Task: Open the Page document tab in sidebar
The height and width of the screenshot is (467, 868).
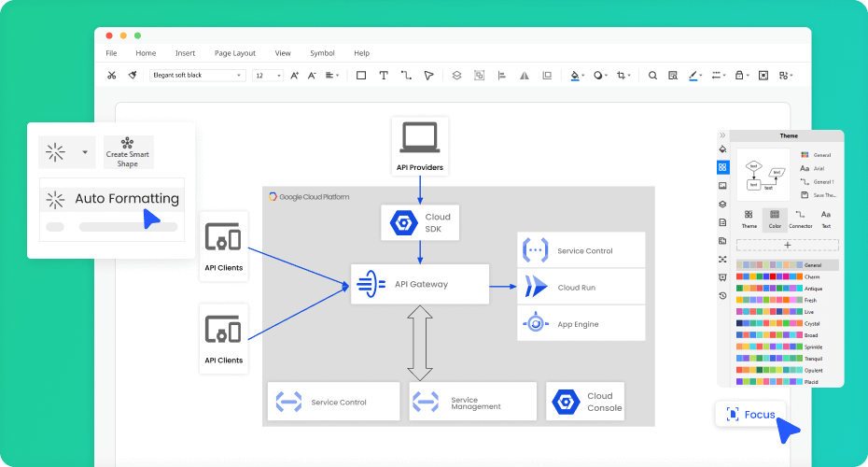Action: pyautogui.click(x=722, y=222)
